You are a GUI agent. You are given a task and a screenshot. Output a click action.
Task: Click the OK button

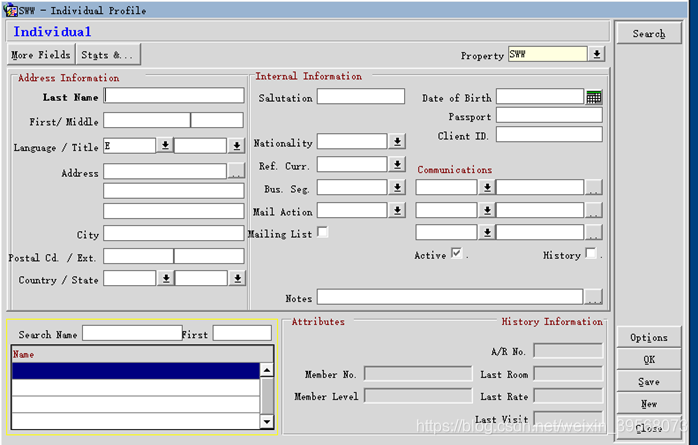coord(649,359)
